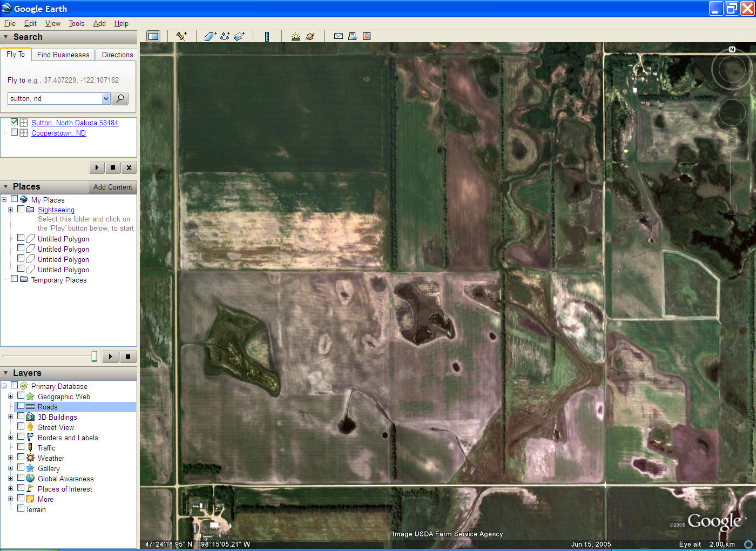The image size is (756, 551).
Task: Click the Sutton result grid icon
Action: (x=24, y=123)
